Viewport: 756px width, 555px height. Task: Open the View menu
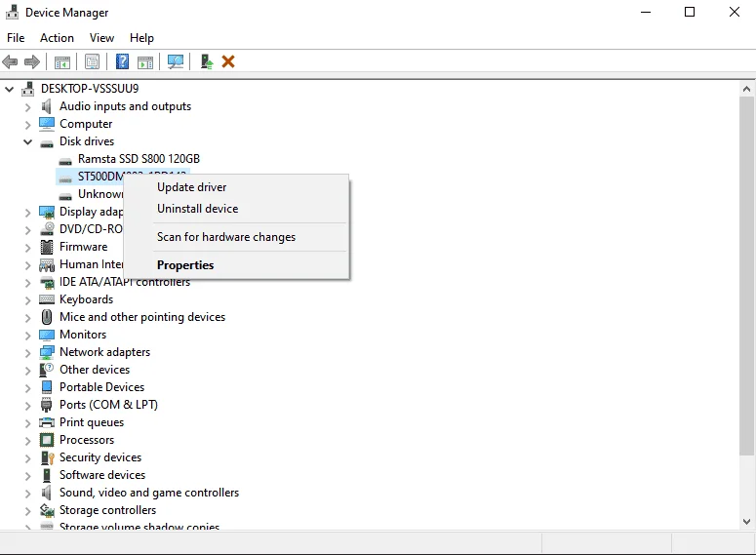point(101,38)
